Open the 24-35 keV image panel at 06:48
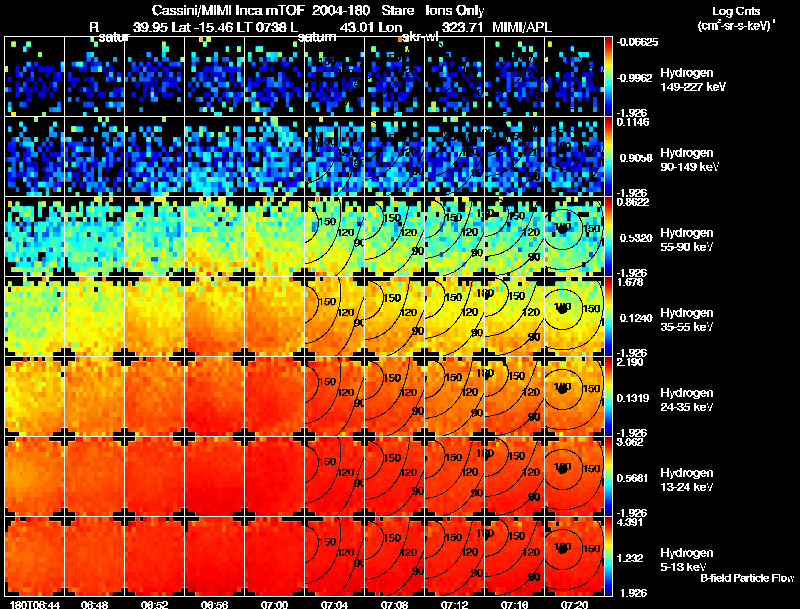Viewport: 800px width, 609px height. click(95, 397)
